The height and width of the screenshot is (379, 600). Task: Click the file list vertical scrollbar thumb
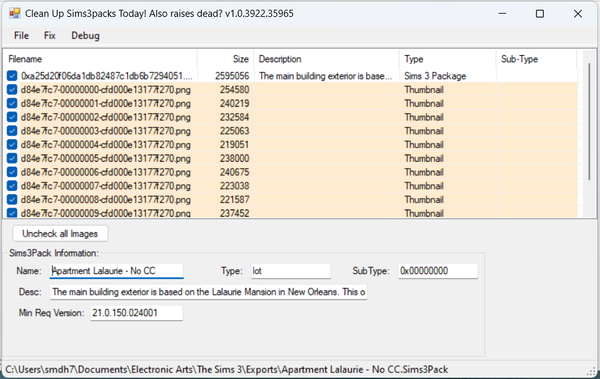589,122
